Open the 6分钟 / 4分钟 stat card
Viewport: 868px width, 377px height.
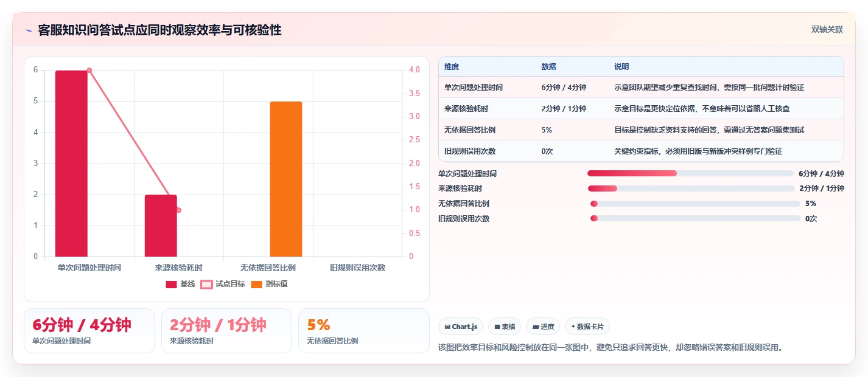[89, 331]
